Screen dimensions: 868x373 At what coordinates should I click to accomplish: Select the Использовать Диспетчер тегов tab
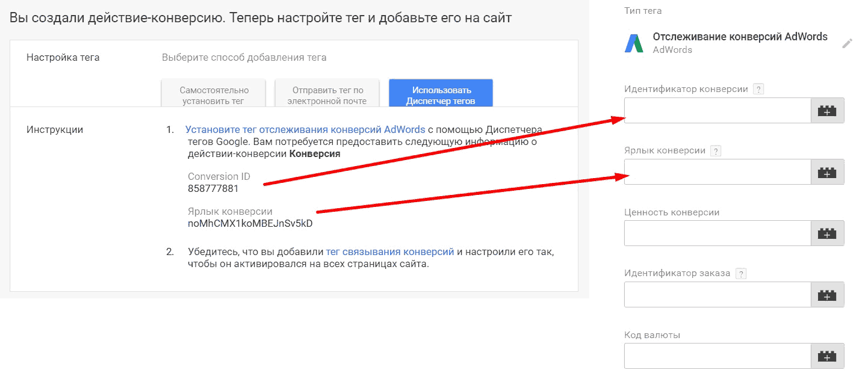pyautogui.click(x=441, y=93)
